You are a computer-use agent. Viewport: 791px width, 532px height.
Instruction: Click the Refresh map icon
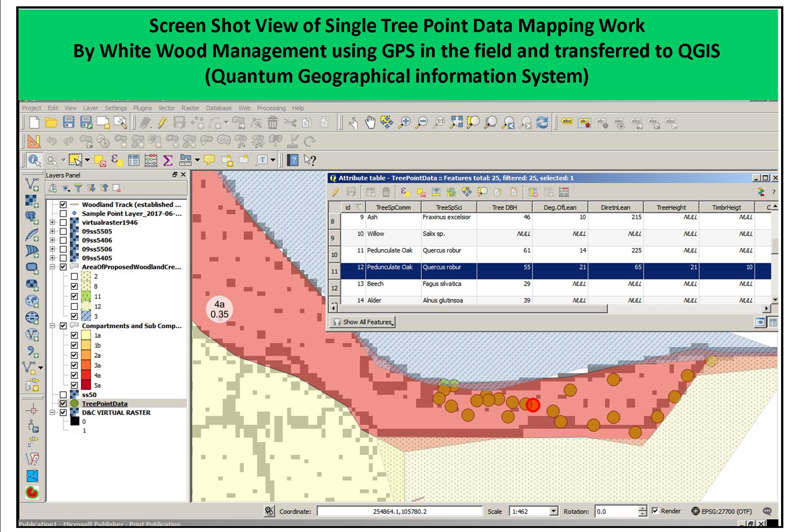click(x=542, y=122)
